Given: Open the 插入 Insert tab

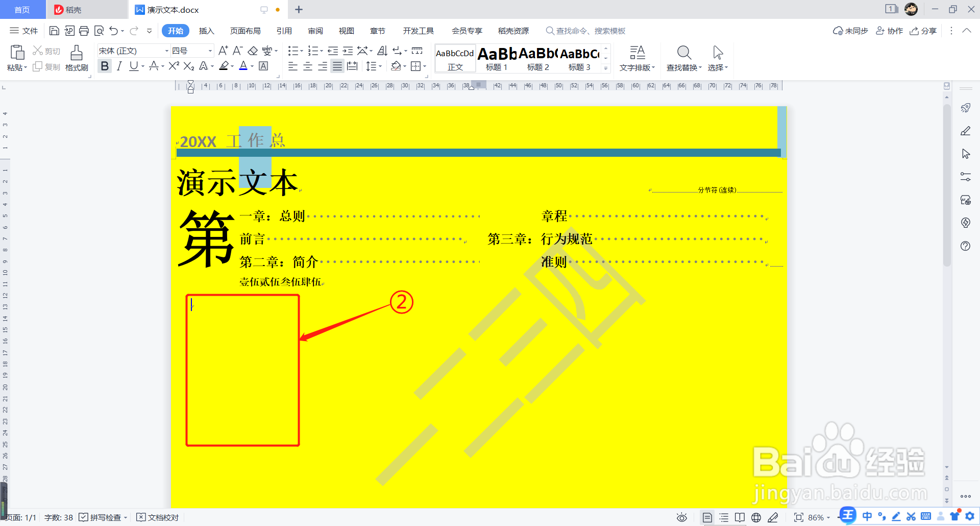Looking at the screenshot, I should pos(206,31).
